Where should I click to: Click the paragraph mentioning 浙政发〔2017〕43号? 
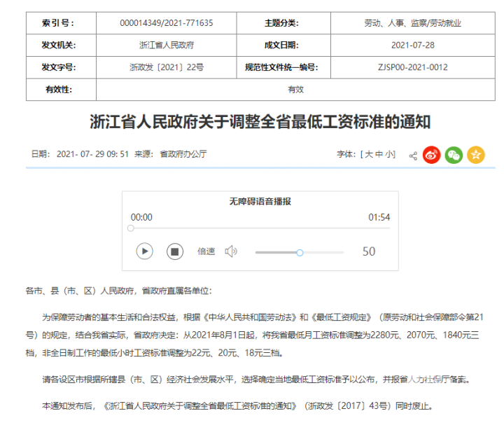[x=238, y=406]
